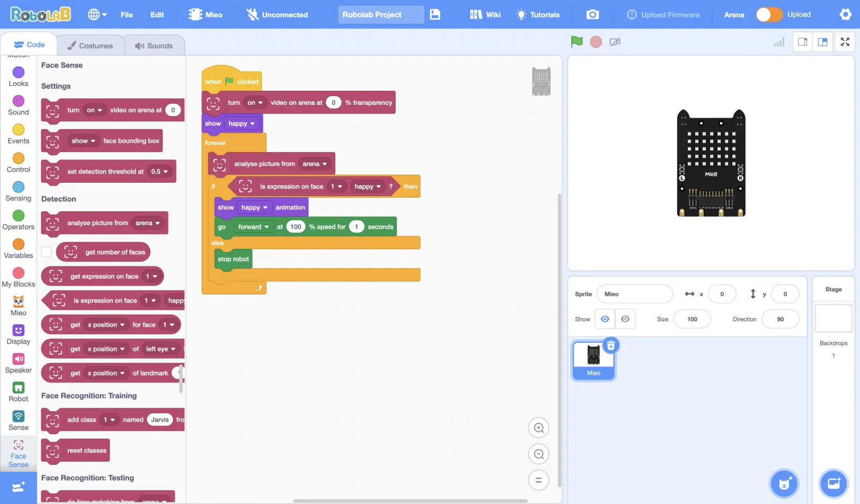Open the on dropdown in script video block
Image resolution: width=860 pixels, height=504 pixels.
255,103
